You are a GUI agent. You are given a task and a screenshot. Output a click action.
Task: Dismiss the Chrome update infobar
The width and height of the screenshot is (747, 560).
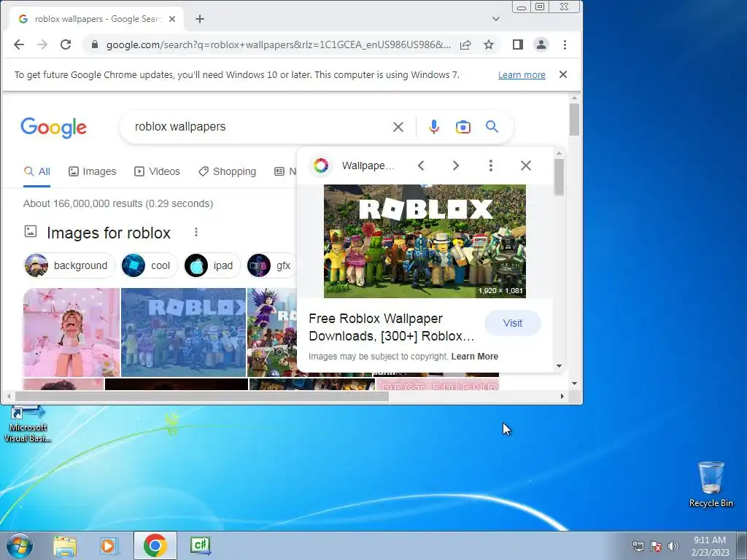[563, 75]
